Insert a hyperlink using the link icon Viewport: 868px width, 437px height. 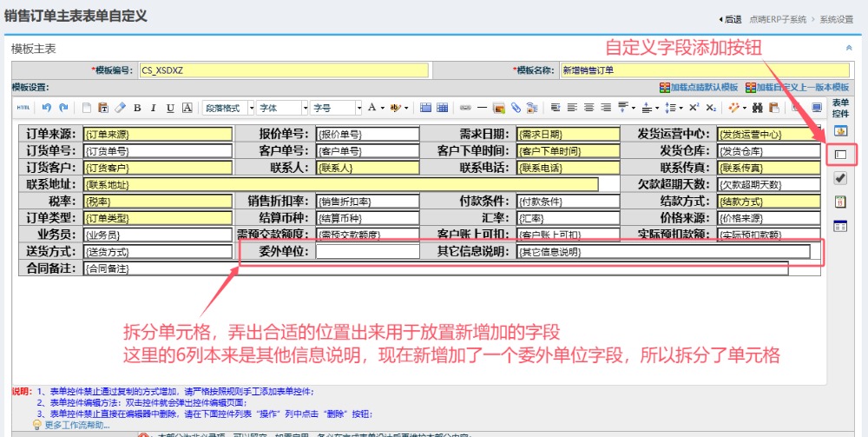point(464,108)
